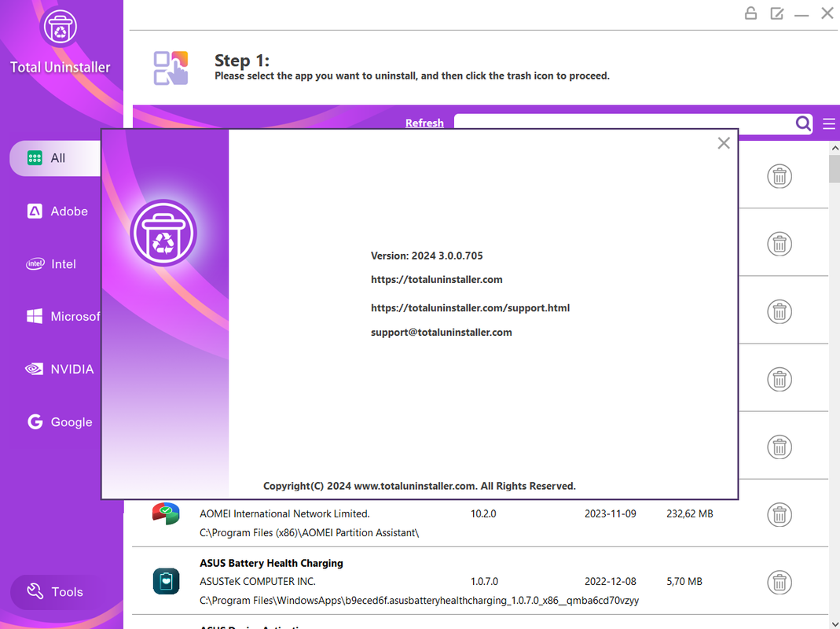Viewport: 840px width, 629px height.
Task: Click trash icon for ASUS Battery Health Charging
Action: click(x=779, y=583)
